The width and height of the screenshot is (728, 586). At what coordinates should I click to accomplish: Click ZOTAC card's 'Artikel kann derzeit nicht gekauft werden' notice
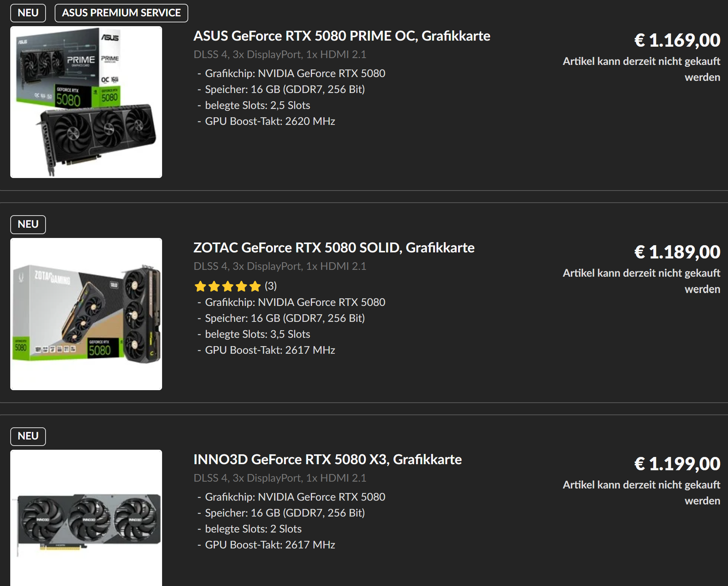point(641,281)
